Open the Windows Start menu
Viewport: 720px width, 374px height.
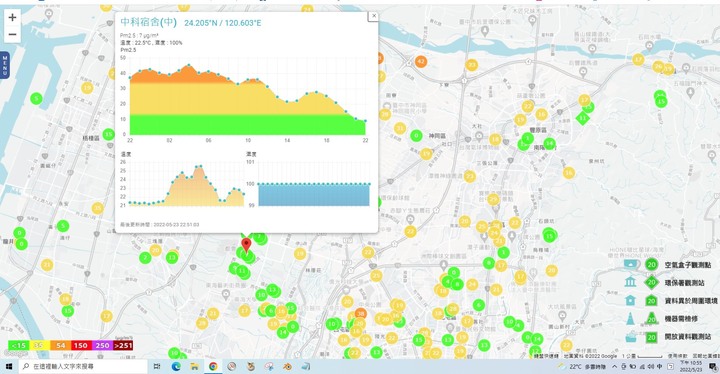tap(8, 366)
